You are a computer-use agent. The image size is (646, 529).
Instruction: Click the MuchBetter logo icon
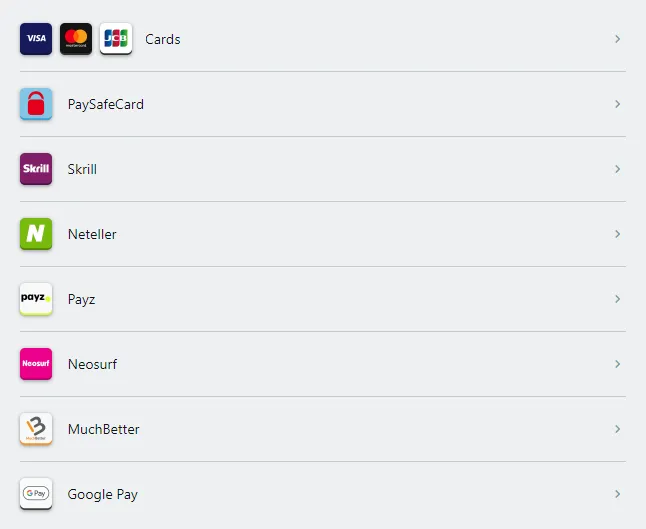pos(36,429)
